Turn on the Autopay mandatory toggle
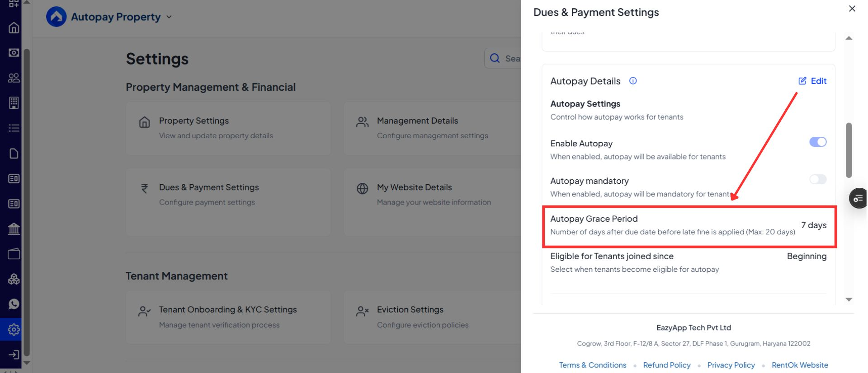Image resolution: width=868 pixels, height=373 pixels. [817, 180]
